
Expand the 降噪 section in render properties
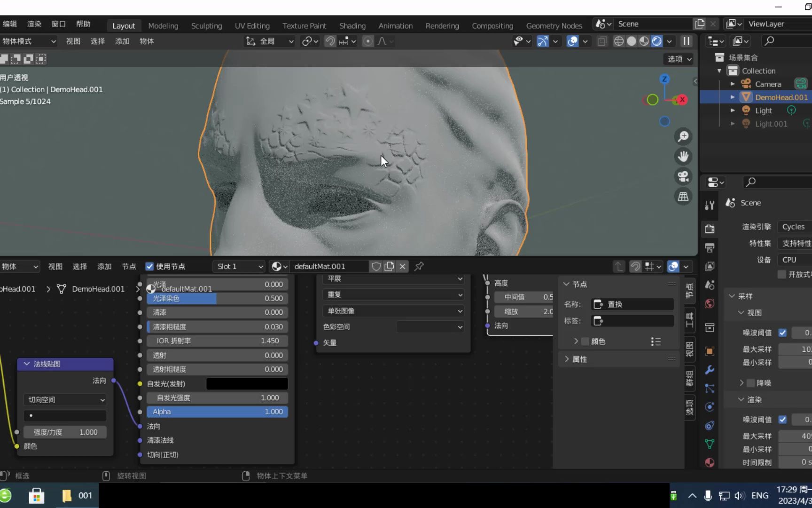[742, 383]
